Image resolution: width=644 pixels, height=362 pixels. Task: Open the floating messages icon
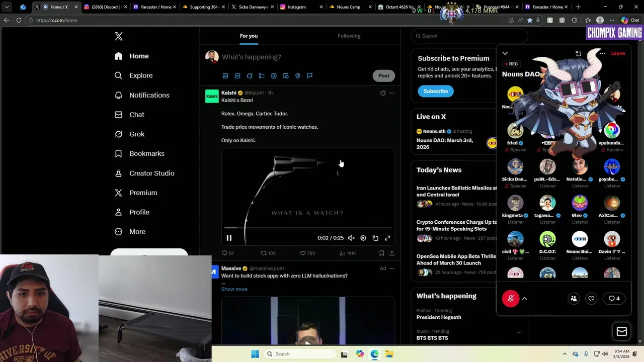tap(622, 331)
